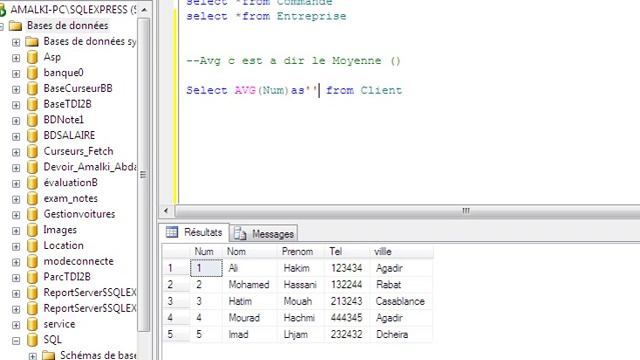The image size is (640, 360).
Task: Click the banque0 database icon
Action: pyautogui.click(x=32, y=73)
